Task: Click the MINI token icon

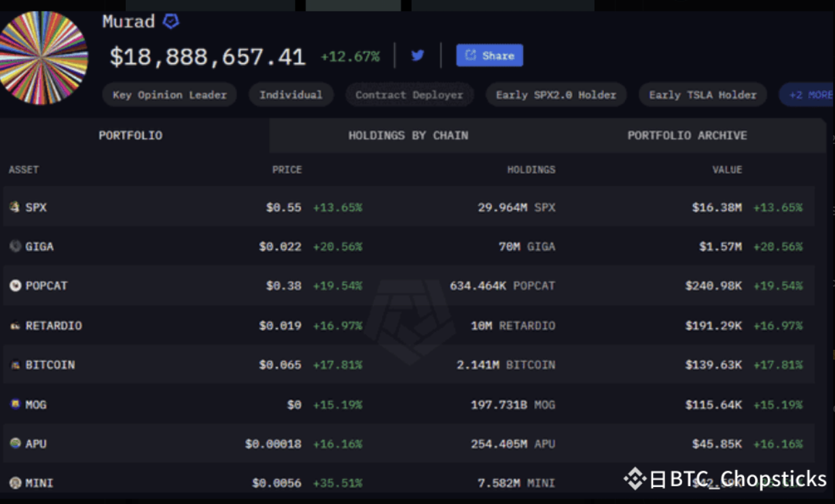Action: click(15, 483)
